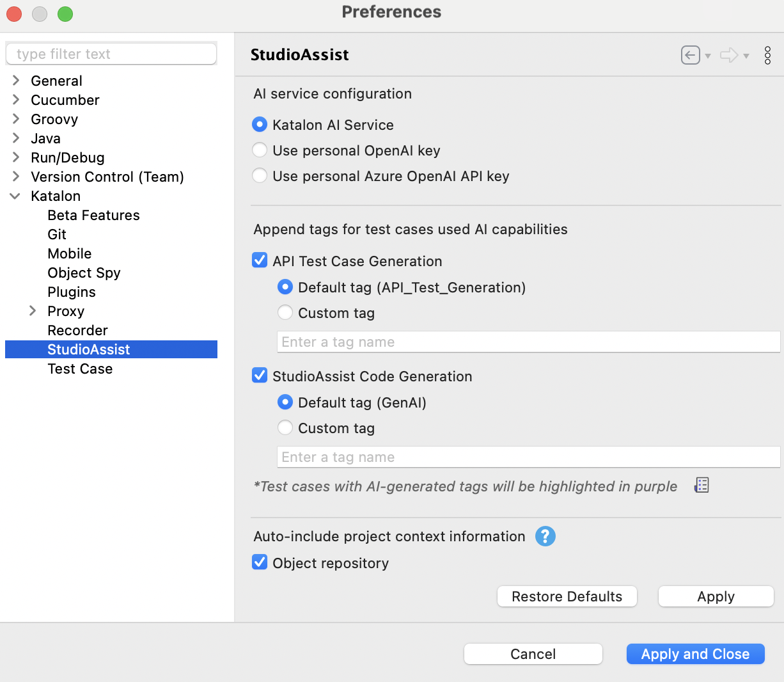Image resolution: width=784 pixels, height=682 pixels.
Task: Select Use personal Azure OpenAI API key
Action: coord(260,175)
